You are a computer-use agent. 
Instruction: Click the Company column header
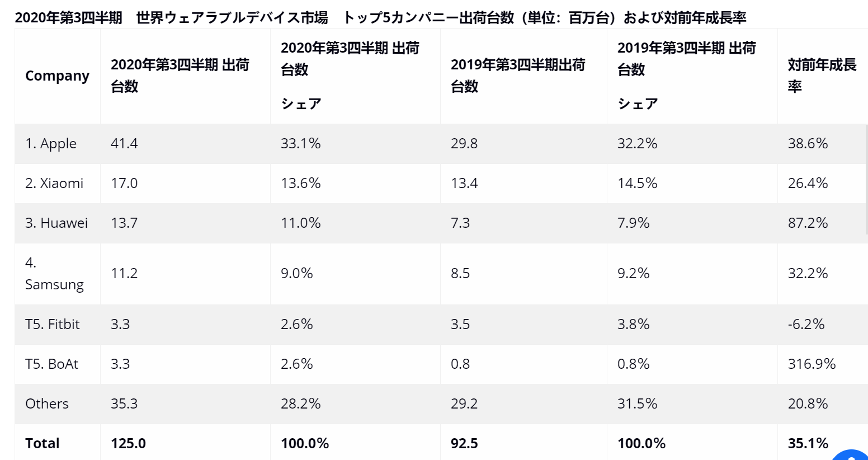pyautogui.click(x=57, y=76)
